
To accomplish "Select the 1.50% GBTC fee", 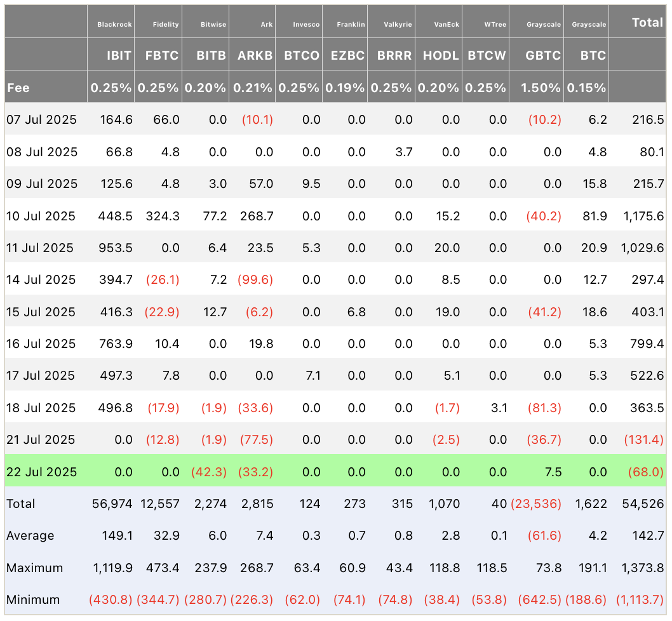I will click(541, 88).
